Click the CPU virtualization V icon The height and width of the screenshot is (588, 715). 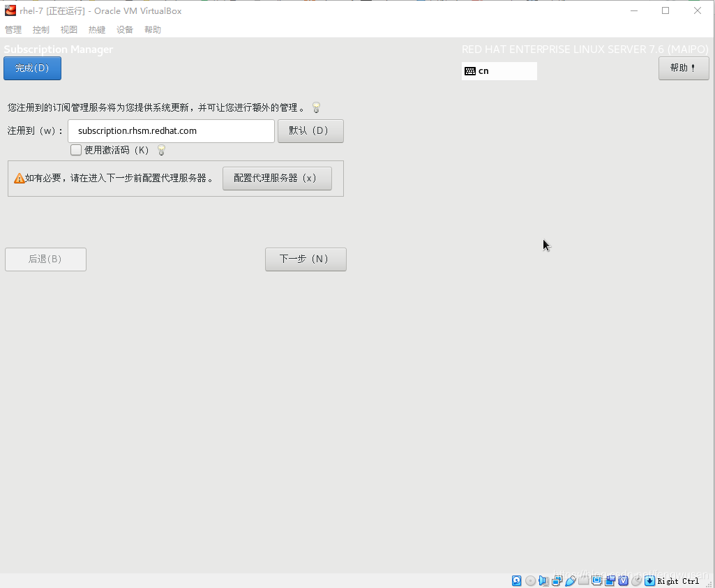pyautogui.click(x=624, y=581)
